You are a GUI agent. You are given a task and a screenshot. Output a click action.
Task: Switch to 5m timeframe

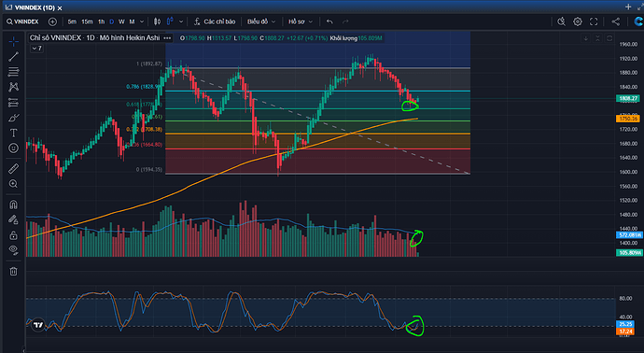coord(72,21)
